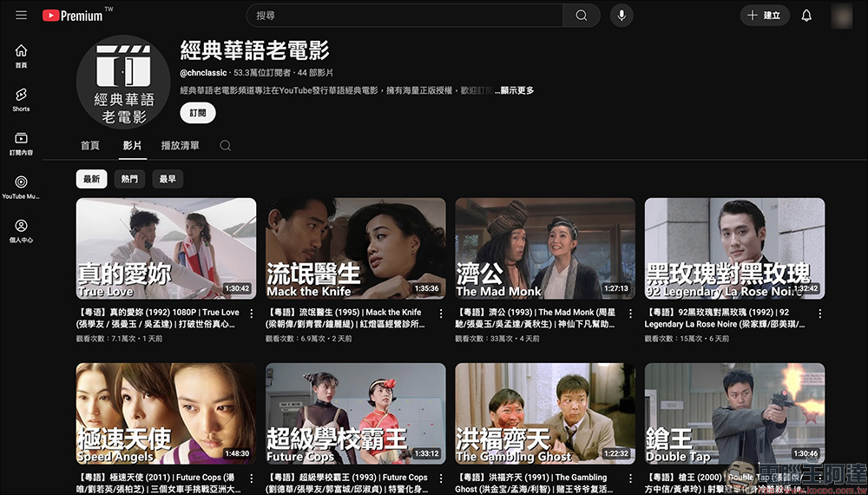Open title link 真的愛妳 (1992) 1080P
Image resolution: width=868 pixels, height=495 pixels.
(158, 318)
